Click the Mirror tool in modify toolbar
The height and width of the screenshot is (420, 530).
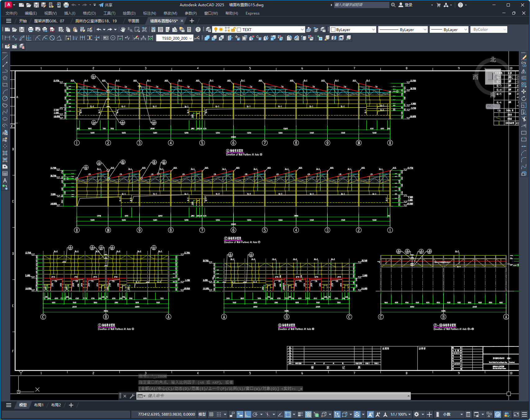pos(524,71)
